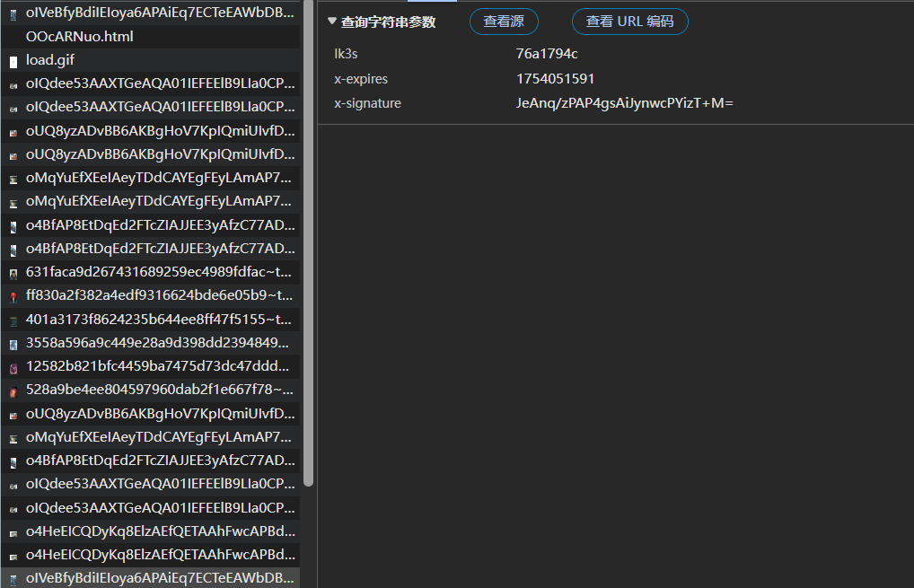Click the JeAnq/zPAP4gsAiJynwcPYizT+M= signature value

624,103
